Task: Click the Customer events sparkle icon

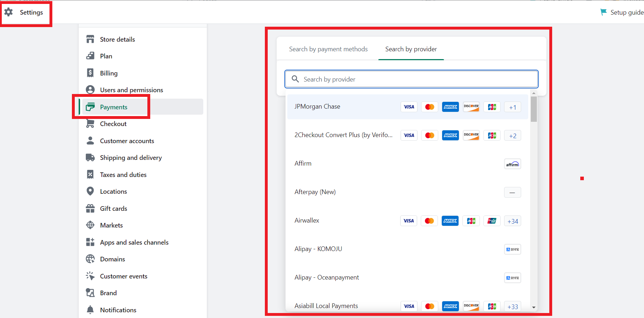Action: click(90, 276)
